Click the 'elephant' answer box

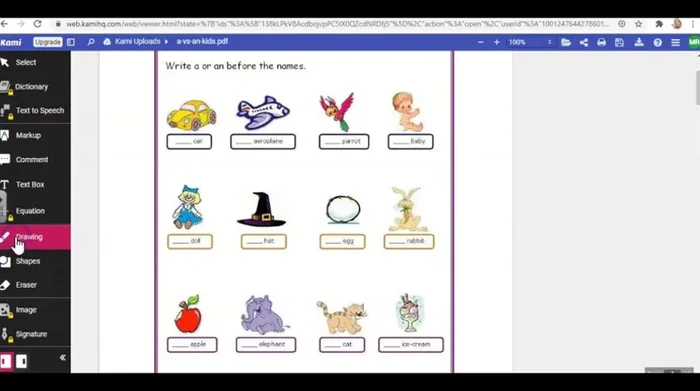pos(266,345)
